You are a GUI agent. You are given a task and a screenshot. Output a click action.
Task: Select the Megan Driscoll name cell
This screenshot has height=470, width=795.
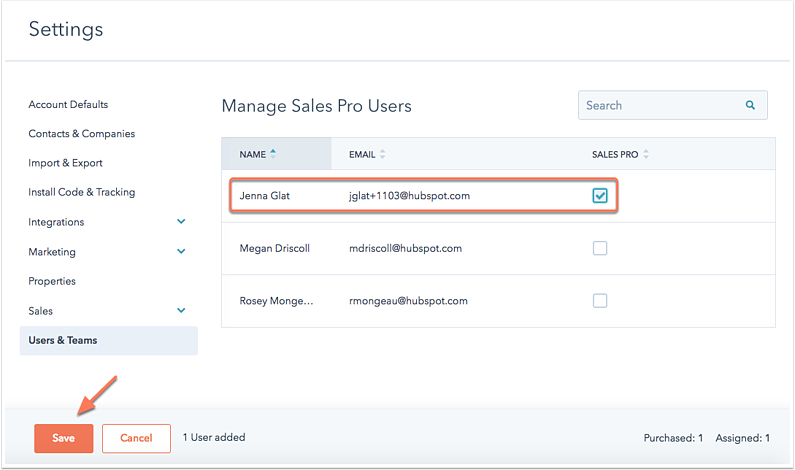(275, 248)
